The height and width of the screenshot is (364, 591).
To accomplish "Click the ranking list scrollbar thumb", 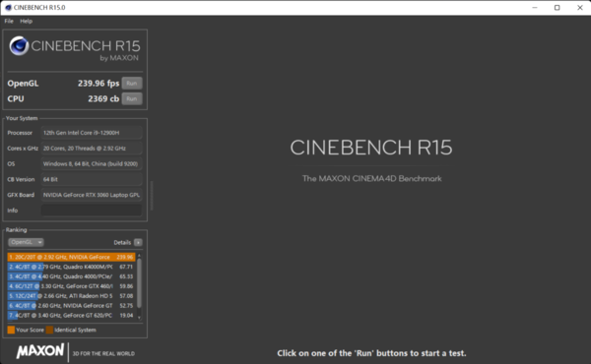I will pos(139,283).
